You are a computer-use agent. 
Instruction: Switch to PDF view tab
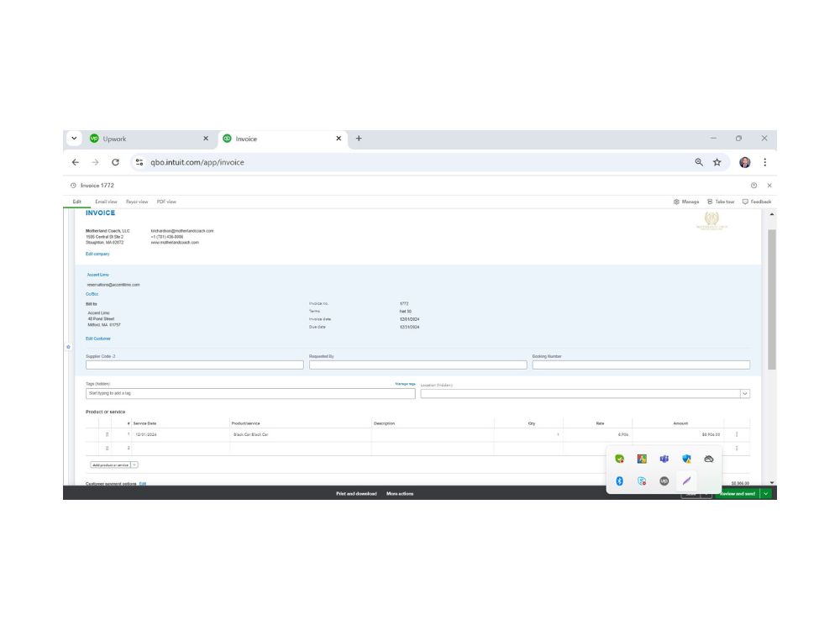[x=166, y=202]
